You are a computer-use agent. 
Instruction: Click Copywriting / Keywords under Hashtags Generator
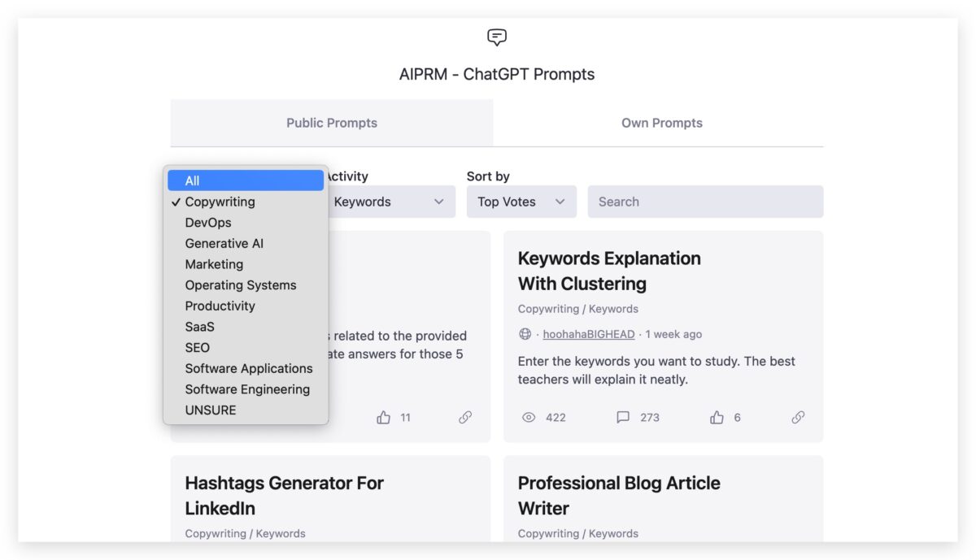245,533
